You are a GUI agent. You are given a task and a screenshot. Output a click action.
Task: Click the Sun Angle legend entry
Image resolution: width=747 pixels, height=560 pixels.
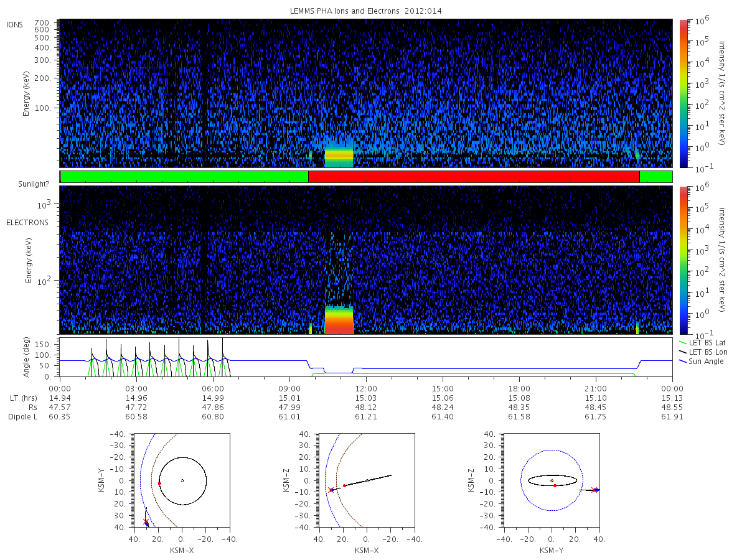(x=702, y=362)
